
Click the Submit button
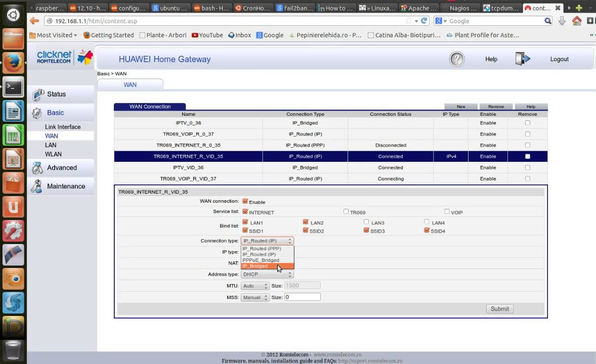[499, 309]
